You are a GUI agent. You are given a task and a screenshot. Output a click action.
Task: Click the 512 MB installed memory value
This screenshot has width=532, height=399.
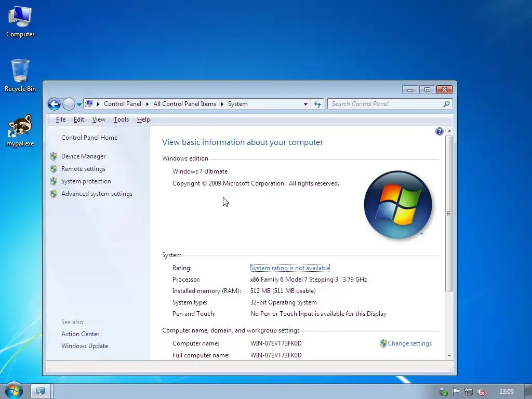(x=283, y=291)
